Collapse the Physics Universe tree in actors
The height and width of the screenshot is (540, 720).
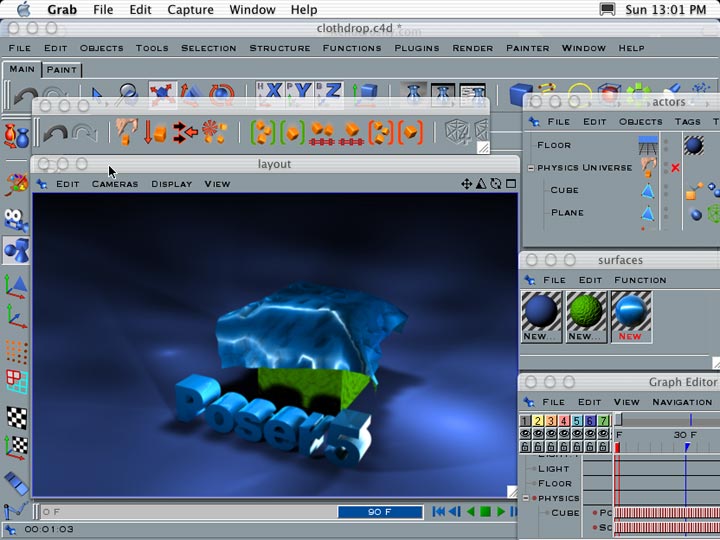tap(530, 168)
